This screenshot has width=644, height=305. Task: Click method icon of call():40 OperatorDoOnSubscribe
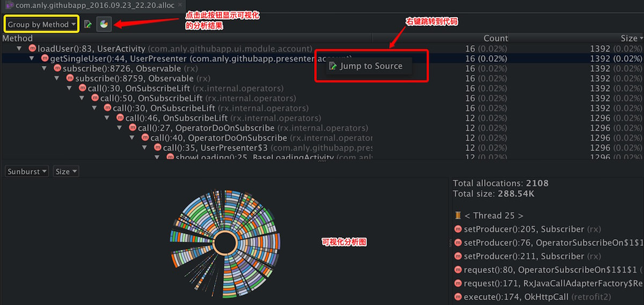[x=145, y=138]
